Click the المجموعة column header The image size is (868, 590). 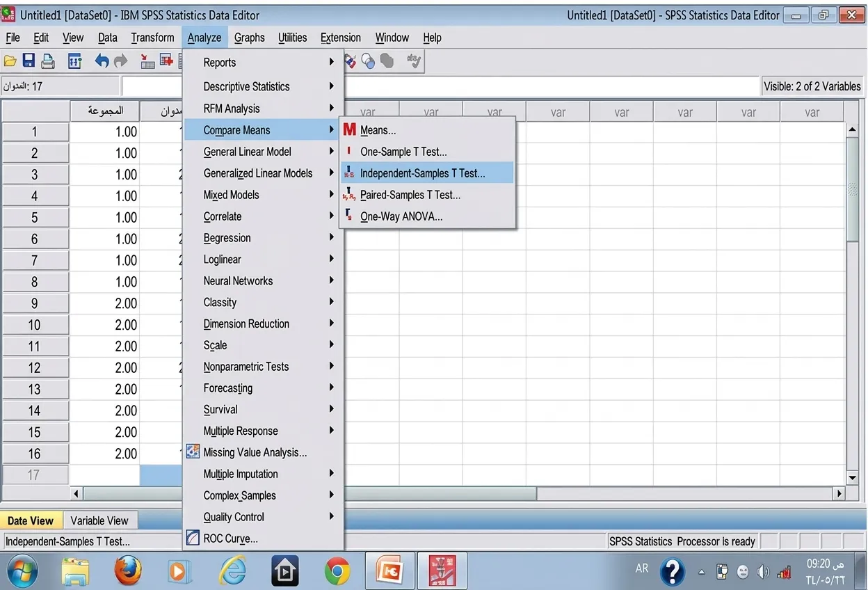(x=105, y=111)
